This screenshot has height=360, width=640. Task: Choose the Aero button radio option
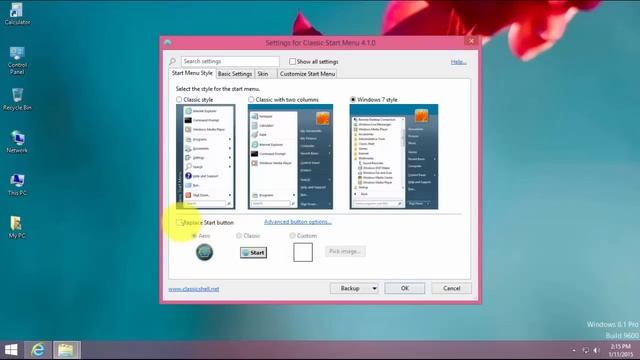coord(194,236)
